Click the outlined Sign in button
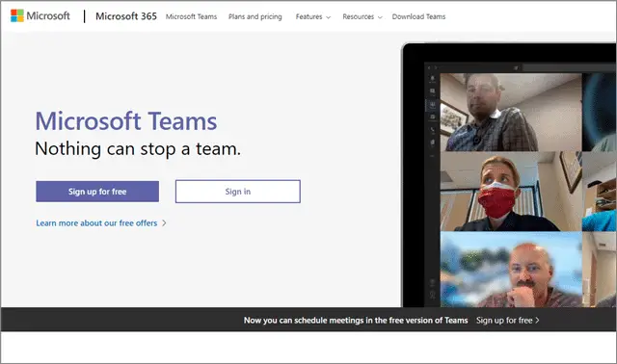 point(238,192)
